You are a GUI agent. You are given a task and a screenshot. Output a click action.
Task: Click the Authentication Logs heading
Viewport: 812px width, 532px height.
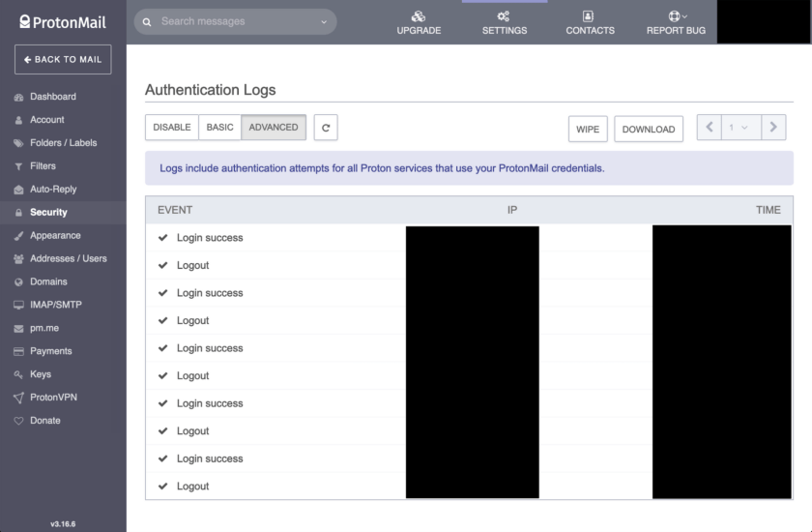tap(211, 90)
